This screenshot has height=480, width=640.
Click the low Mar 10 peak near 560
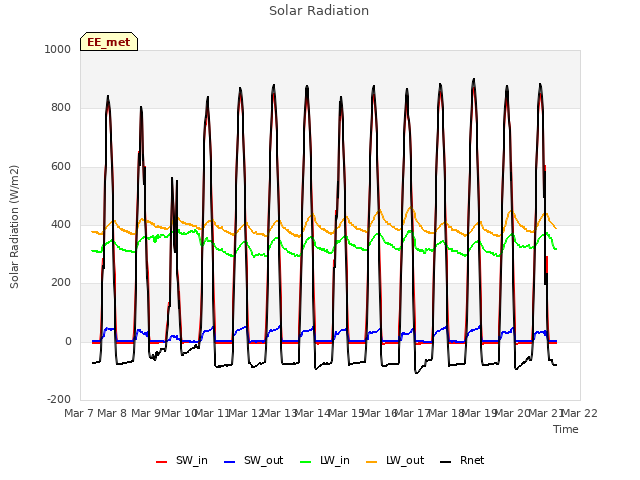coord(172,178)
